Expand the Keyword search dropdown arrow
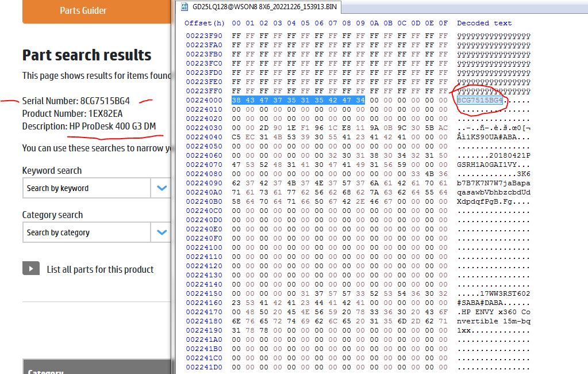 [x=162, y=188]
